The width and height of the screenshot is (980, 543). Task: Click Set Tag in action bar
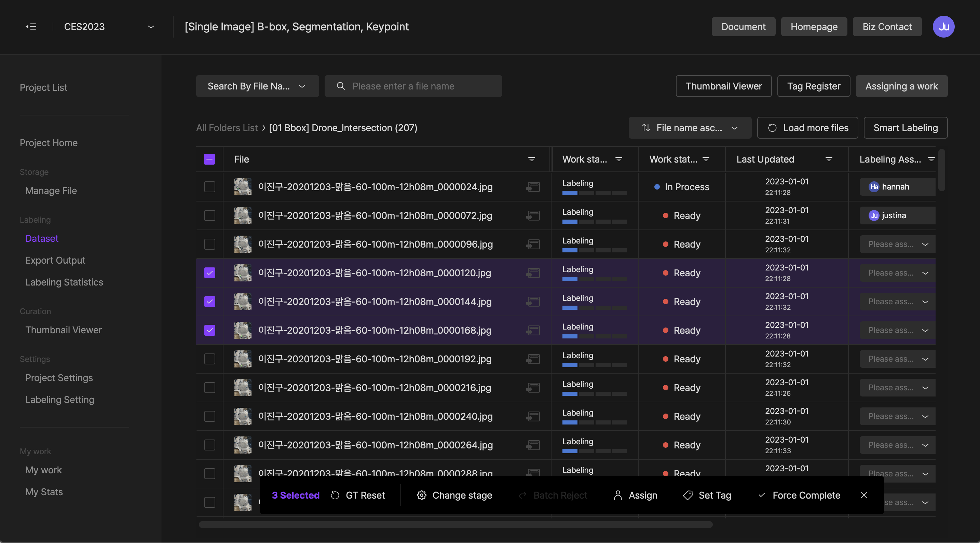[x=707, y=495]
